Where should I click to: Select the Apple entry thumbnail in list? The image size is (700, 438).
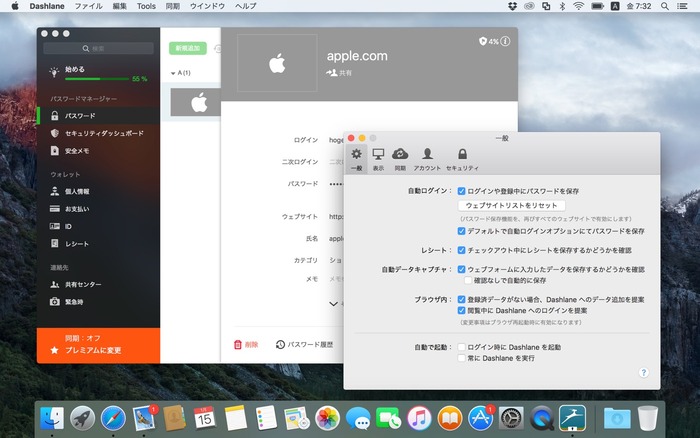(196, 102)
